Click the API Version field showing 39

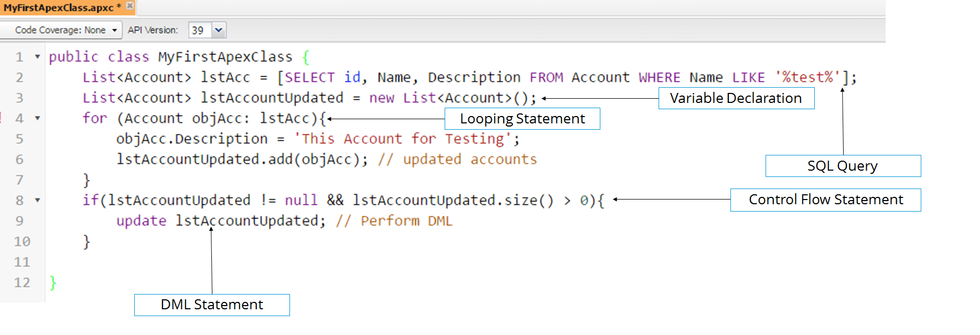point(199,30)
